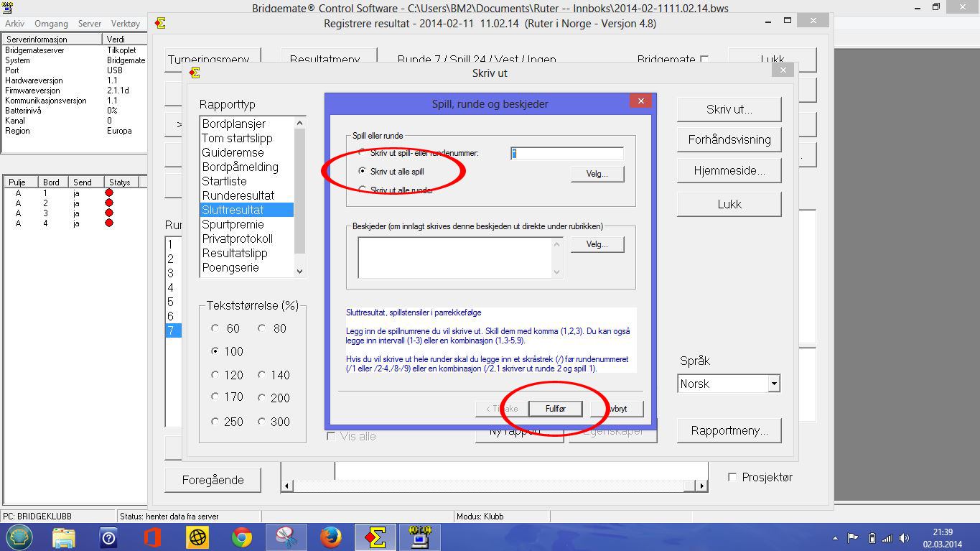Launch Microsoft Office from the taskbar
Image resolution: width=980 pixels, height=551 pixels.
pos(152,537)
